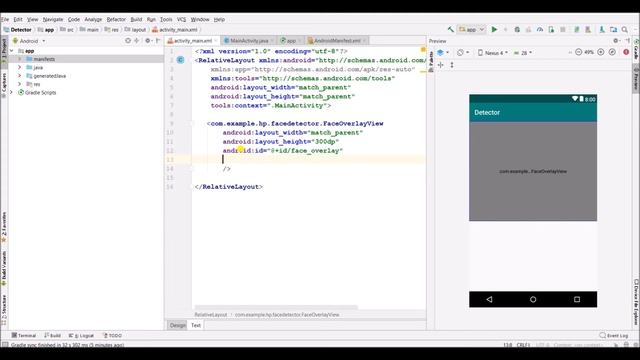The height and width of the screenshot is (360, 640).
Task: Open the API 28 version dropdown
Action: click(x=523, y=53)
